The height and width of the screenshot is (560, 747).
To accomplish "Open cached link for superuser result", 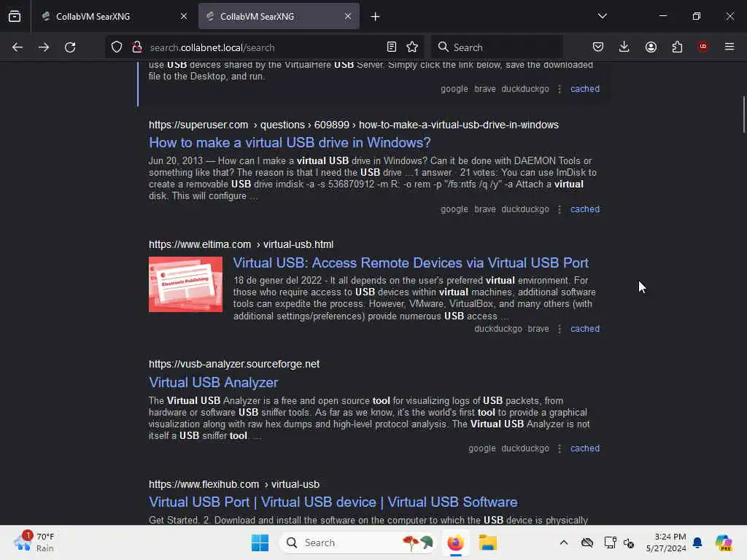I will 585,209.
